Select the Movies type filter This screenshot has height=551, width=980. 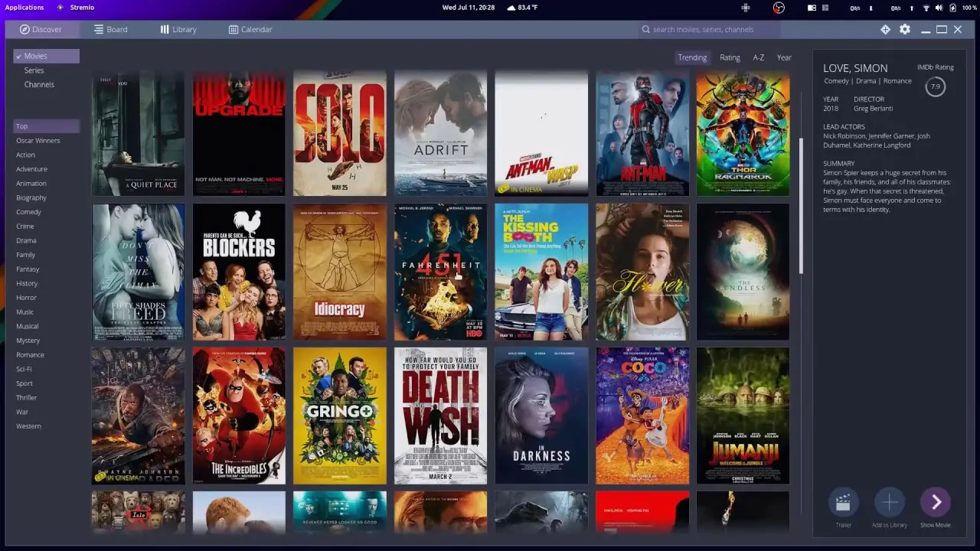(46, 56)
